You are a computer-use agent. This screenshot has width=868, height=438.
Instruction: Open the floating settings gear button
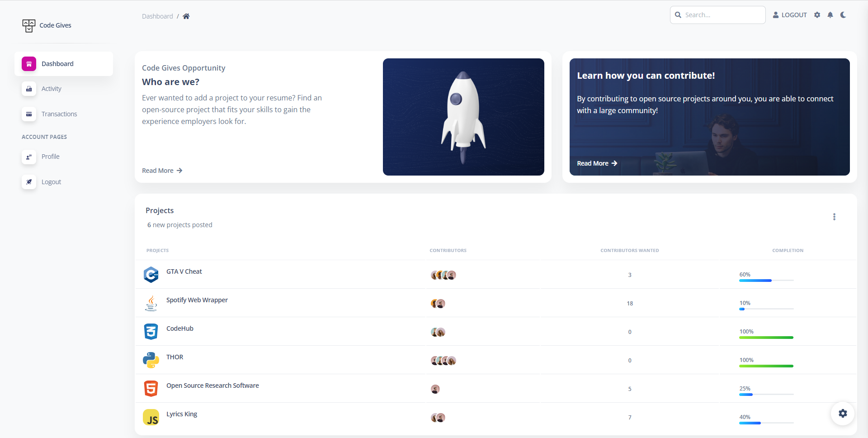coord(843,414)
